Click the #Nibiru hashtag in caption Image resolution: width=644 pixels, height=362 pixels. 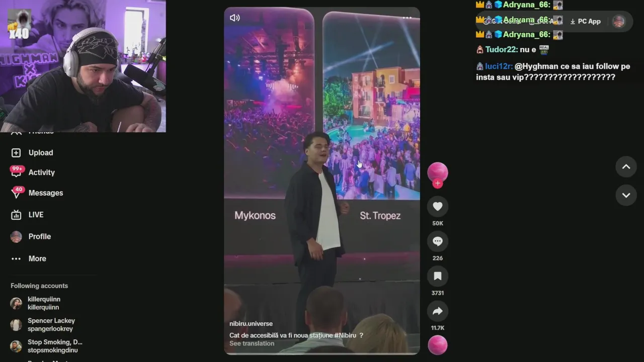click(345, 335)
